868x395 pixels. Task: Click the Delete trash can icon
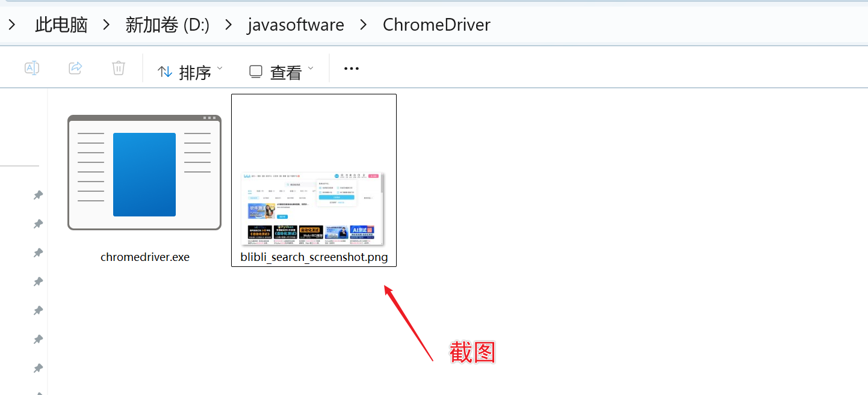pyautogui.click(x=119, y=68)
